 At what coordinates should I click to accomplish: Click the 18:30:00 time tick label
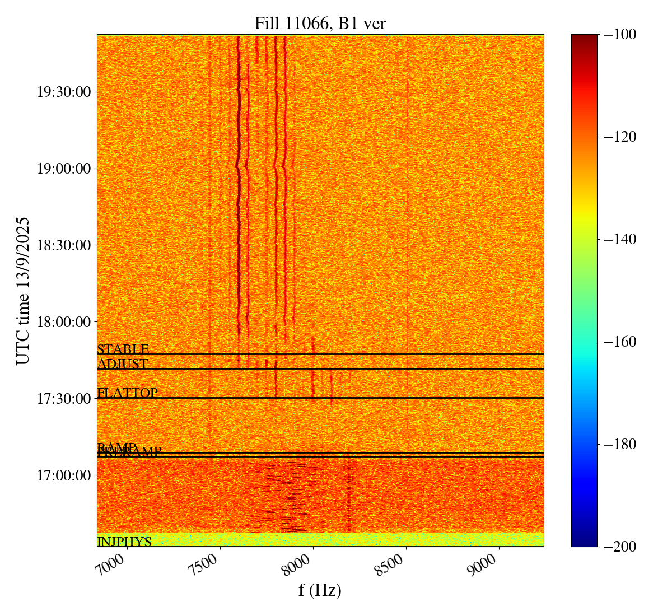64,245
